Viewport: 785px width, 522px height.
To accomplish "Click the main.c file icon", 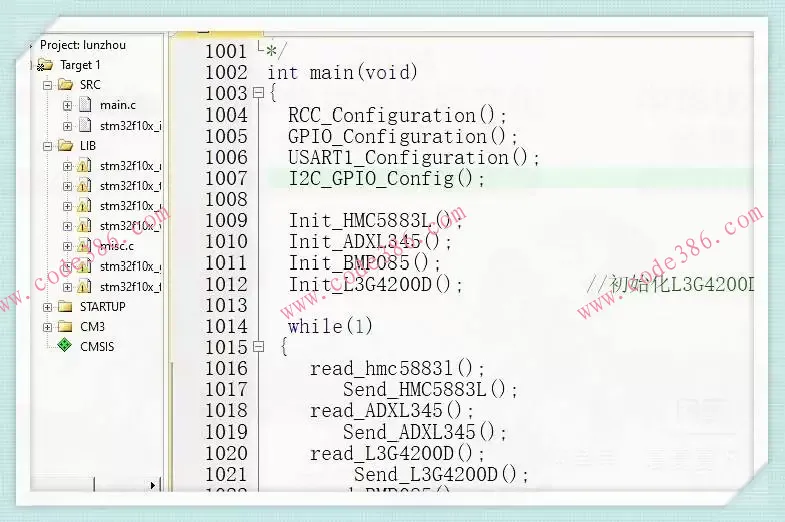I will coord(85,105).
